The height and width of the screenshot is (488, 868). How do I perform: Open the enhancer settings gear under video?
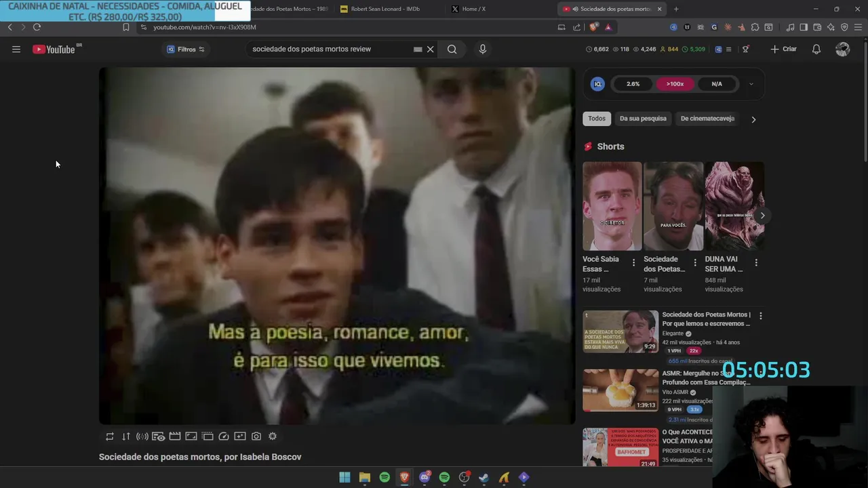coord(273,436)
